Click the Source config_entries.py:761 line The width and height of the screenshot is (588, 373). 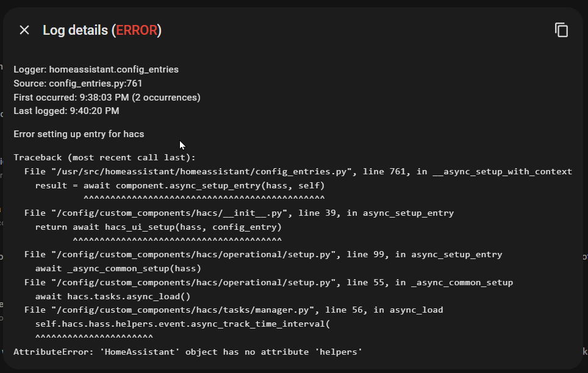point(77,83)
